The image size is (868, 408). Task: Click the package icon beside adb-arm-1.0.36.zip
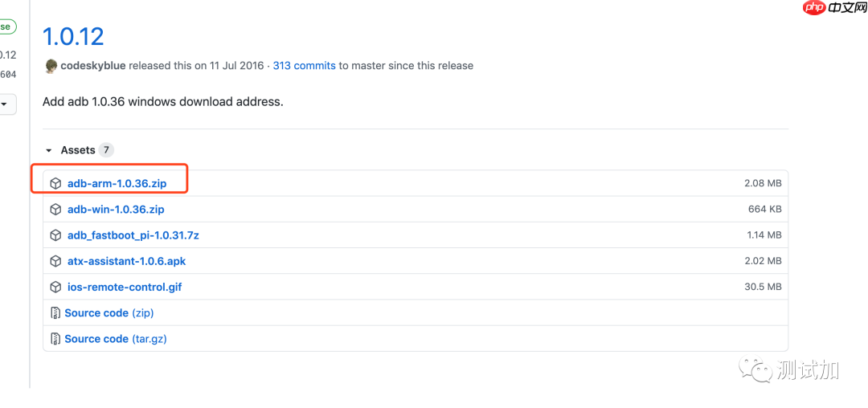55,184
